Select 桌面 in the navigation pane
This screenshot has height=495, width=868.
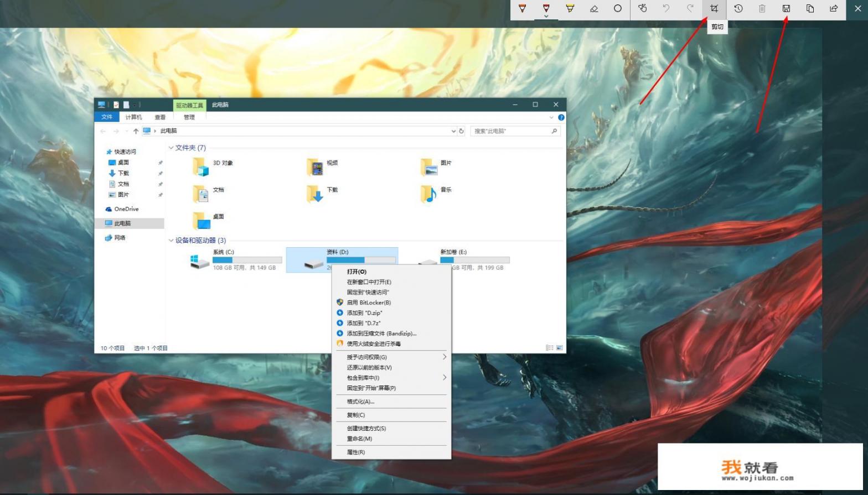click(123, 163)
